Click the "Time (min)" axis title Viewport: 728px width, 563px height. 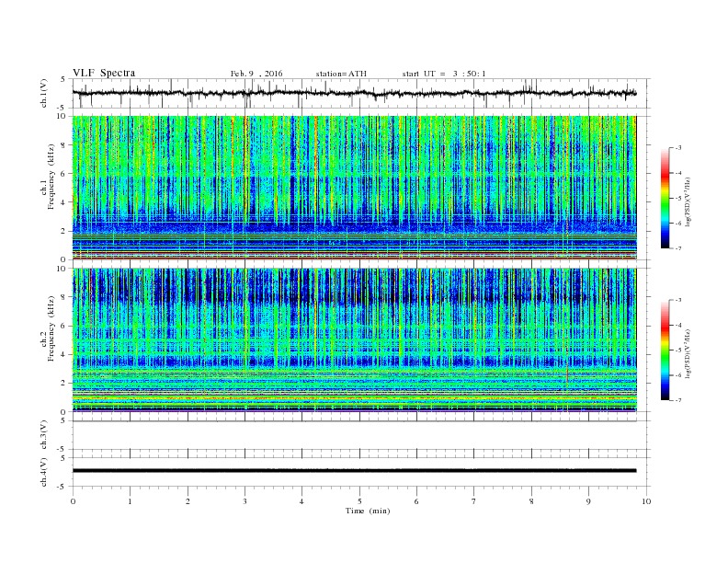click(x=368, y=511)
